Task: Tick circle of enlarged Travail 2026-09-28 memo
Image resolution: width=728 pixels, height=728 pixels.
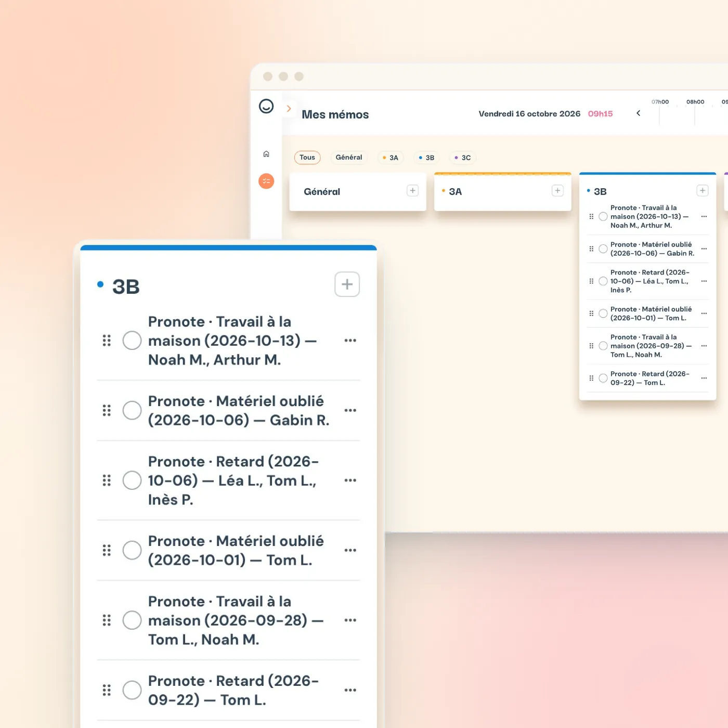Action: (x=132, y=620)
